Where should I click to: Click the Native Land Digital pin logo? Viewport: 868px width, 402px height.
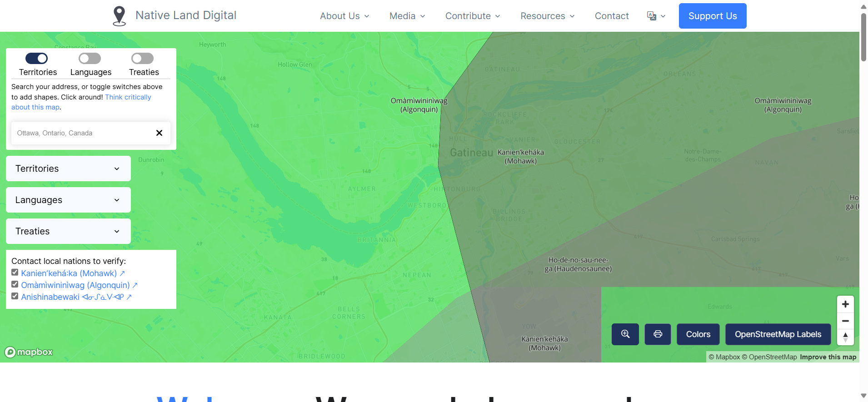click(x=119, y=16)
